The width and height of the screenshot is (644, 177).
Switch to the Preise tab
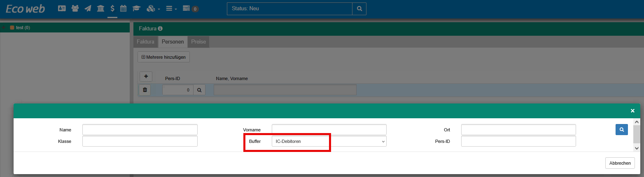198,41
